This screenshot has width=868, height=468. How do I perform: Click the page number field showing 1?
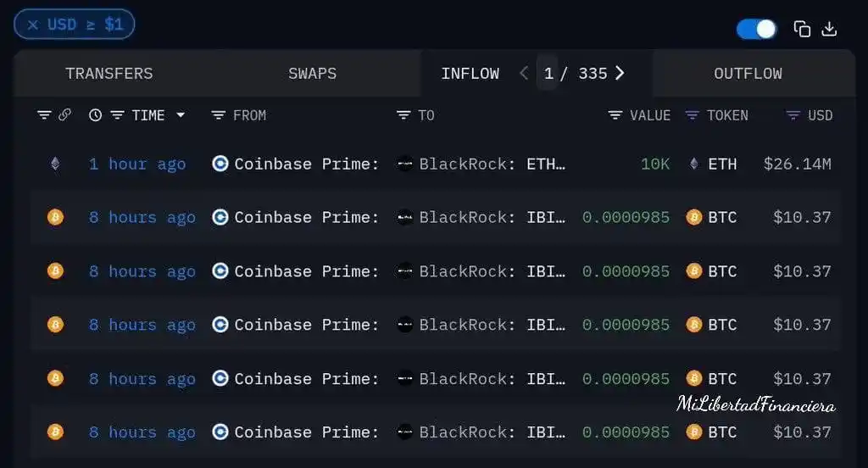(548, 73)
